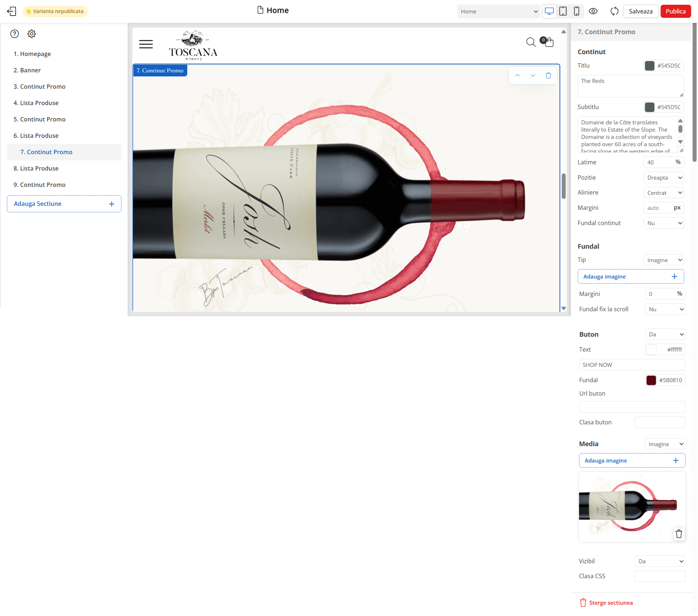Delete the section with trash icon in canvas

point(548,76)
